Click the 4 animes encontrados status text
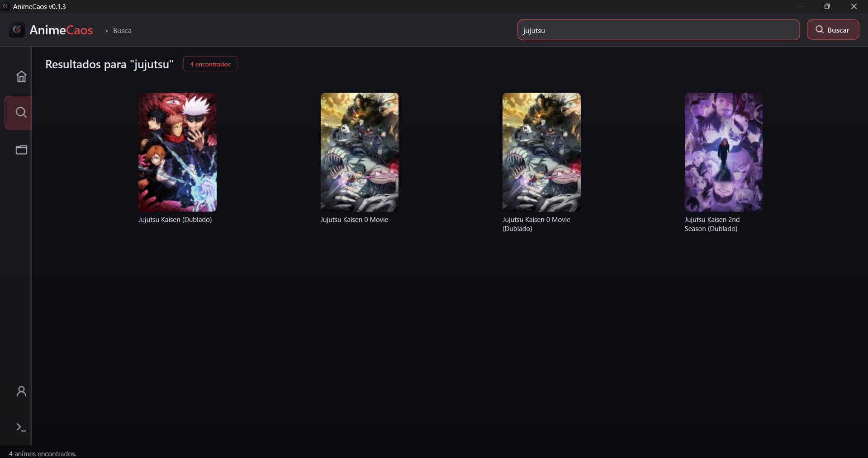This screenshot has height=458, width=868. pos(43,453)
